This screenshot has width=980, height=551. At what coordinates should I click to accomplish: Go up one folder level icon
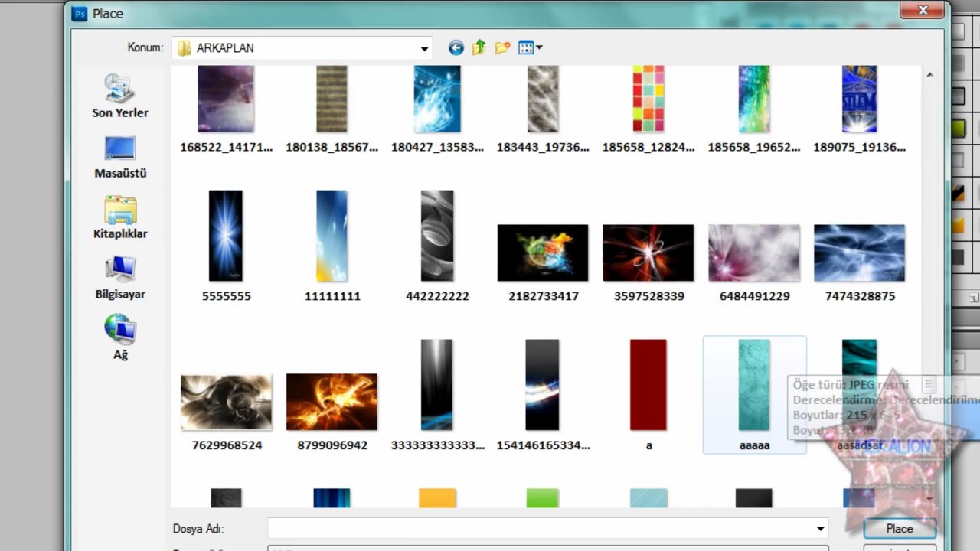coord(479,48)
